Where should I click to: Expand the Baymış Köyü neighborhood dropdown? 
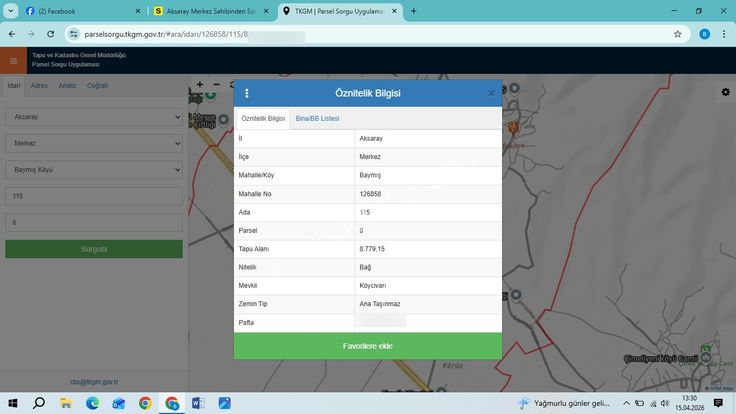tap(93, 170)
